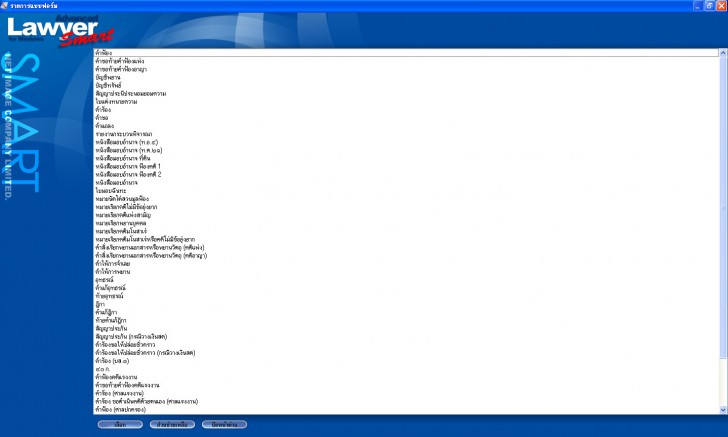Select the ท้ายคำแก้ฎีกา row
Screen dimensions: 728x437
tap(406, 320)
